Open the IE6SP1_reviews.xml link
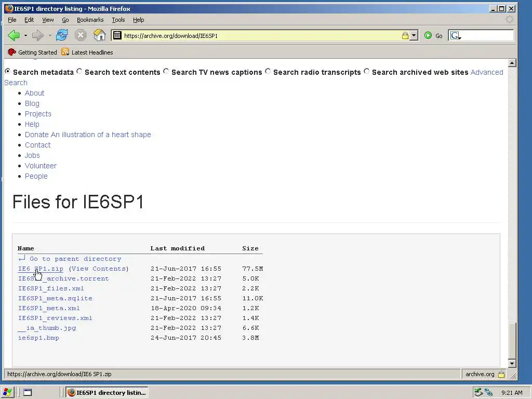Image resolution: width=532 pixels, height=399 pixels. [x=55, y=318]
